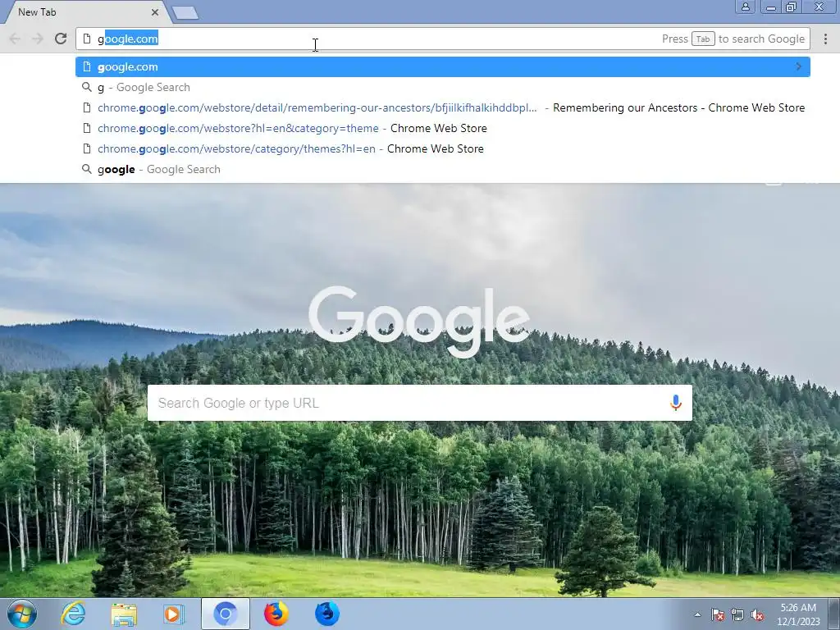The image size is (840, 630).
Task: Click arrow on highlighted google.com suggestion
Action: pyautogui.click(x=799, y=66)
